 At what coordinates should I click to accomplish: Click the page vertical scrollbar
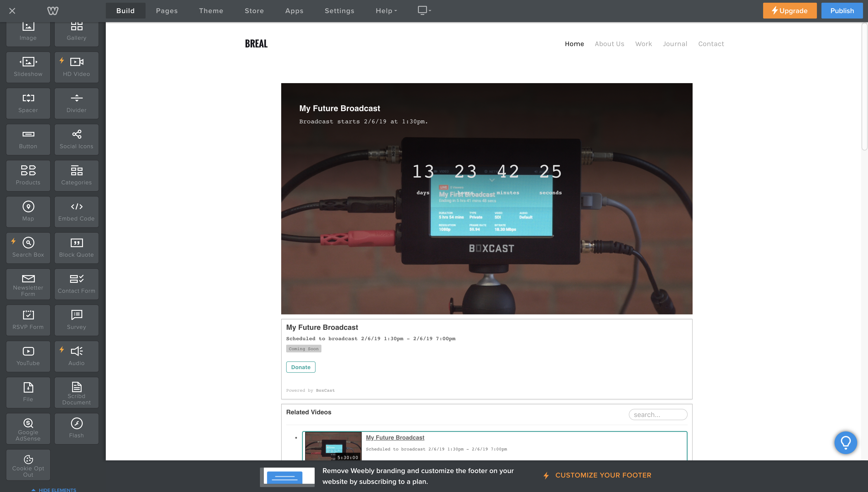click(864, 86)
